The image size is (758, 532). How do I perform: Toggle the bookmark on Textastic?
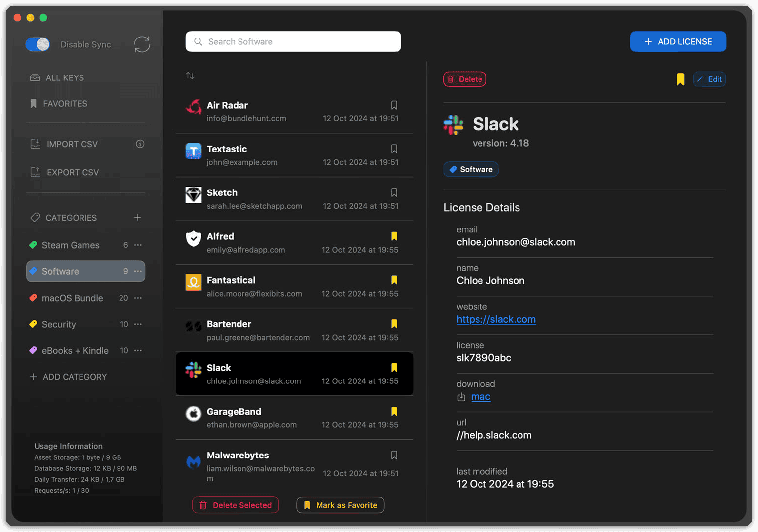tap(394, 149)
